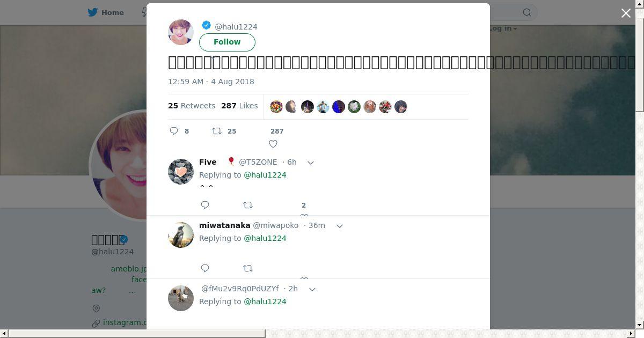Go to the Home tab
Image resolution: width=644 pixels, height=338 pixels.
106,12
